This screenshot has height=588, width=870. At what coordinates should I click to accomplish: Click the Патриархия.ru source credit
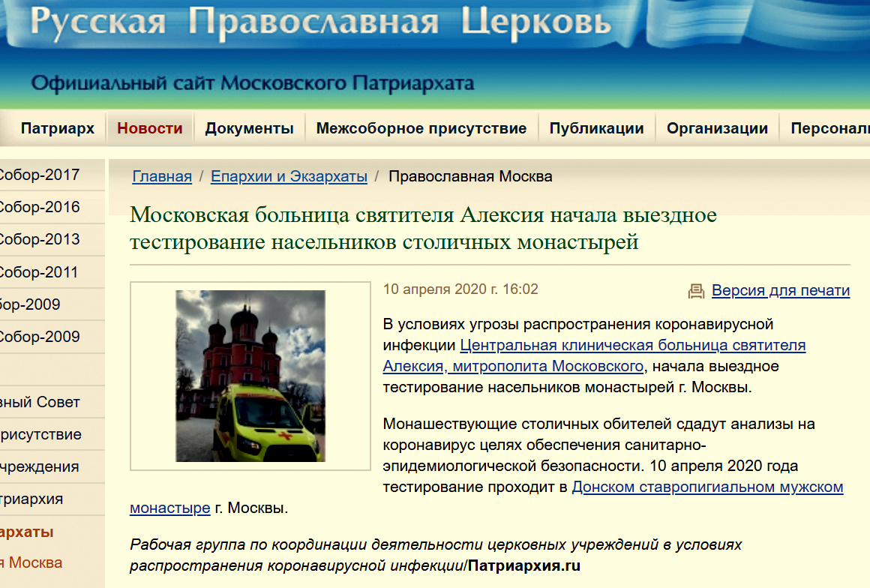pyautogui.click(x=523, y=565)
